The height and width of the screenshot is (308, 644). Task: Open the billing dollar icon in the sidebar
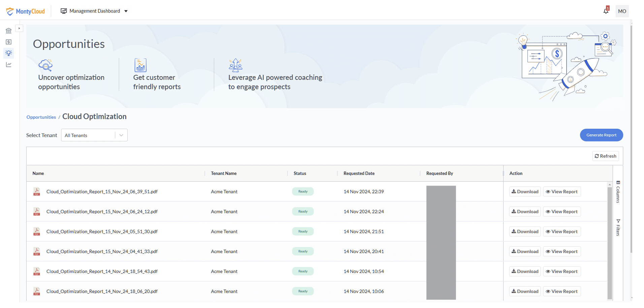click(x=9, y=42)
